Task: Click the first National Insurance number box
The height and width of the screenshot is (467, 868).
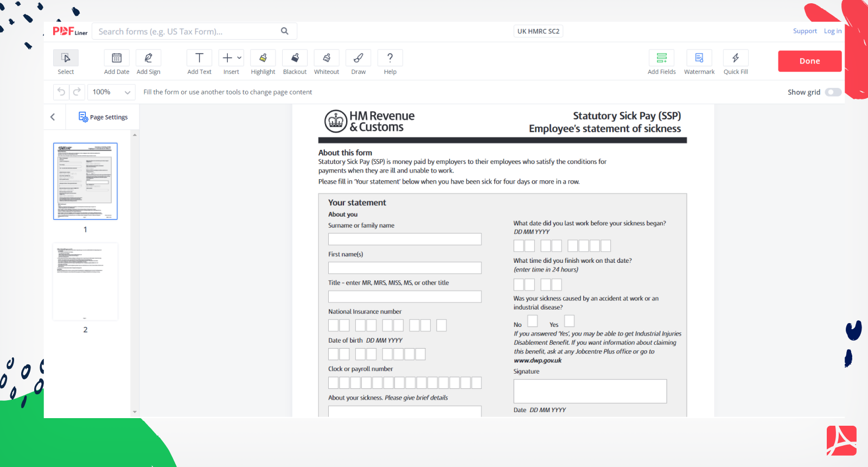Action: (x=333, y=325)
